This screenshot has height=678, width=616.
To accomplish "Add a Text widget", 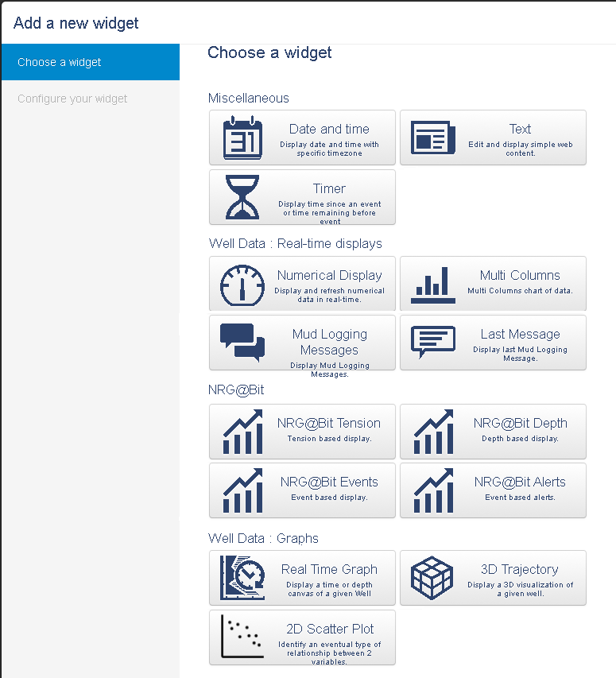I will tap(493, 137).
